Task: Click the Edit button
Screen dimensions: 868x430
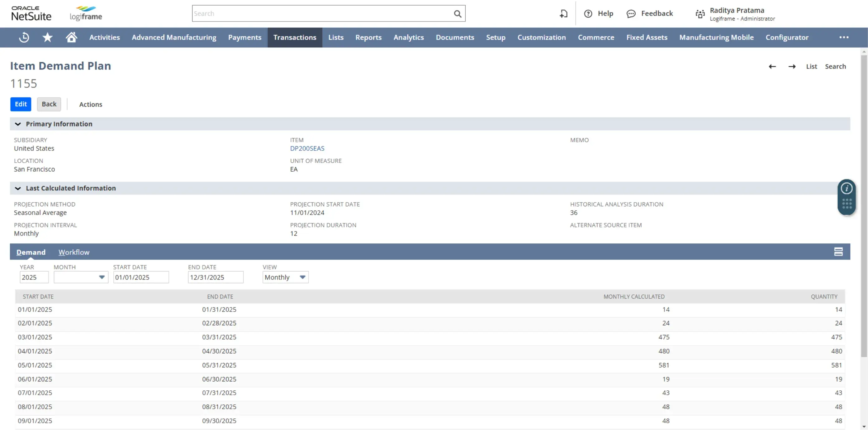Action: pyautogui.click(x=21, y=104)
